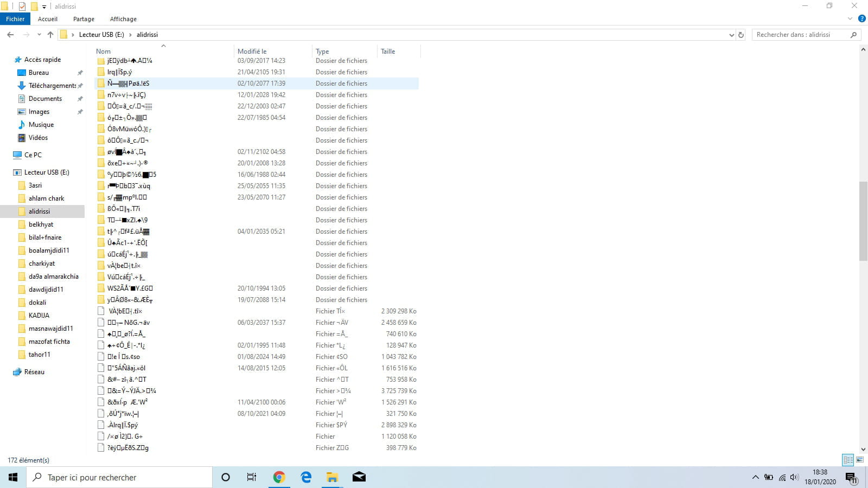This screenshot has width=868, height=488.
Task: Select the belkhyat folder in the tree
Action: [41, 224]
